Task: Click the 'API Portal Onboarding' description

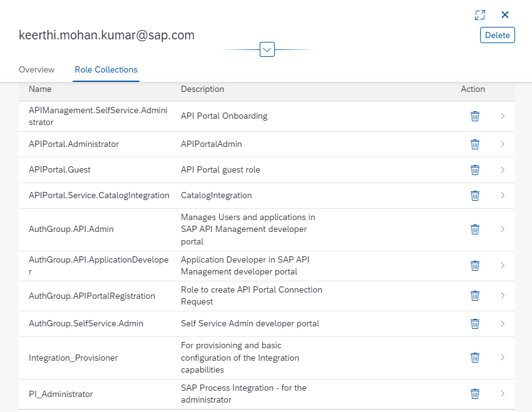Action: click(224, 116)
